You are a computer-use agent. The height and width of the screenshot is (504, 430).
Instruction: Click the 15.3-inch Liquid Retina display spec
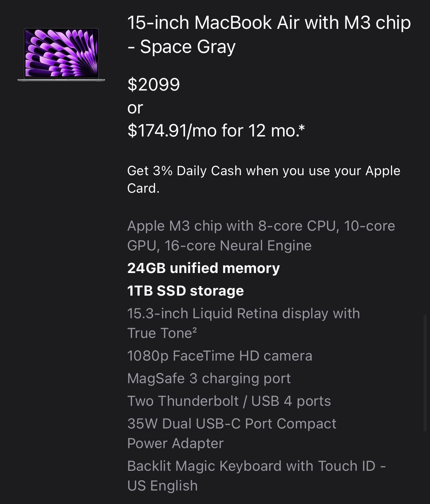[243, 313]
